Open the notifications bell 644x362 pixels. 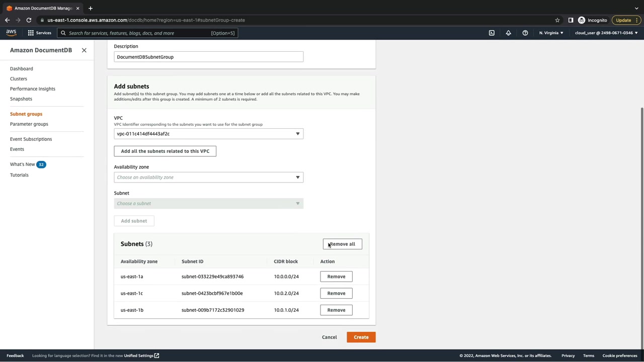(x=508, y=33)
